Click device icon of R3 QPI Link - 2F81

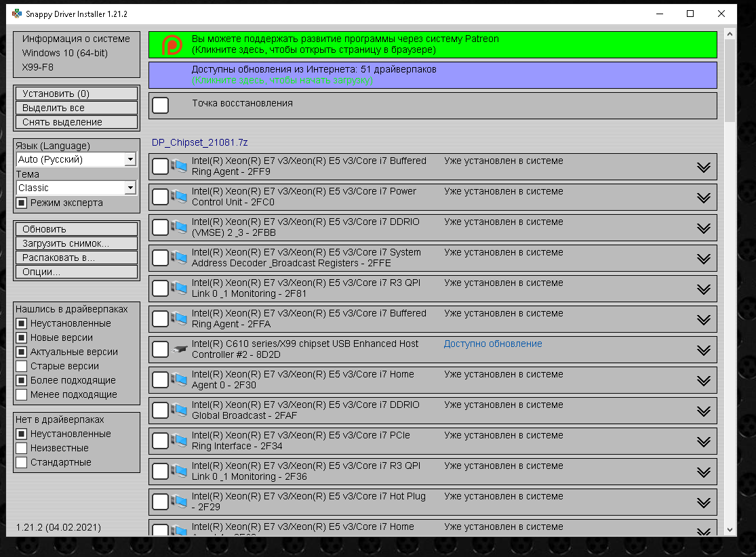(x=179, y=288)
